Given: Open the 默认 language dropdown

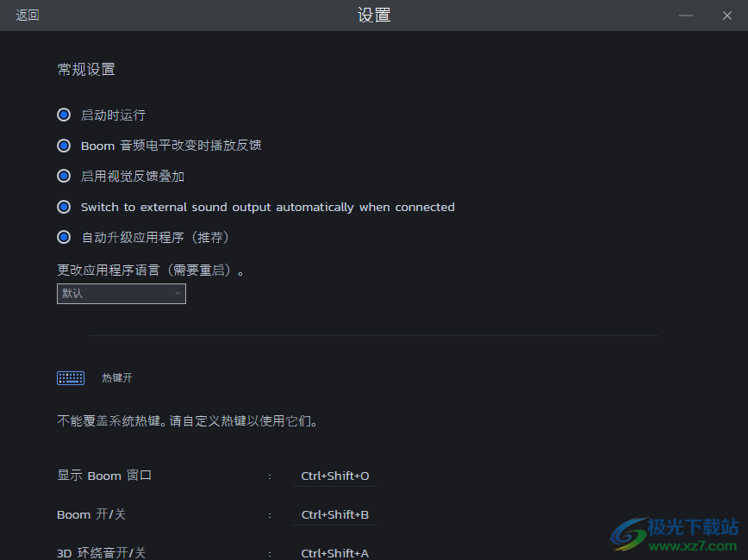Looking at the screenshot, I should pyautogui.click(x=121, y=294).
